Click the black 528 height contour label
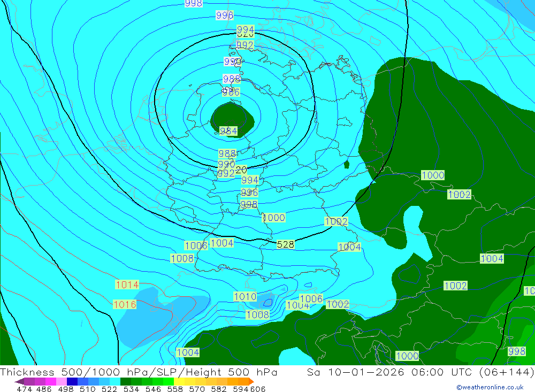Viewport: 535px width, 392px height. [x=285, y=244]
